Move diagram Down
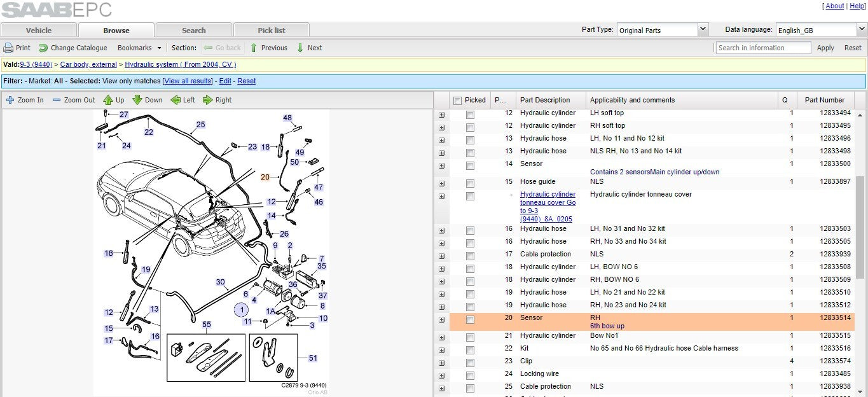The image size is (868, 397). (148, 100)
